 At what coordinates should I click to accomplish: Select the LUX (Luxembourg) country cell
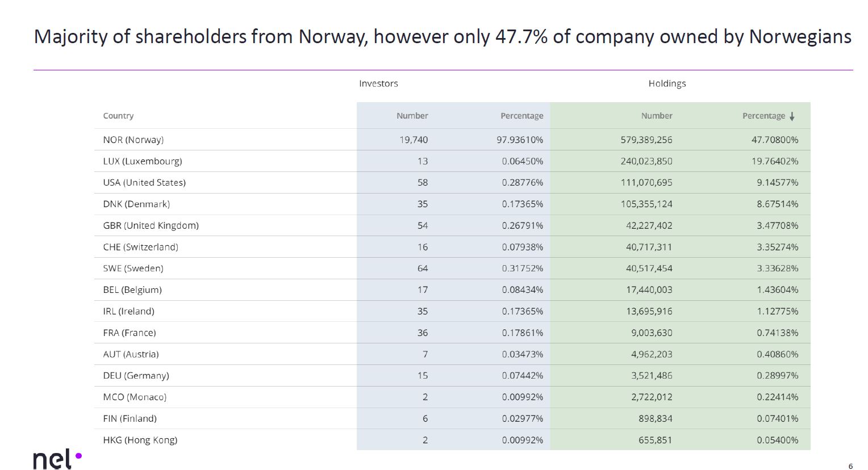pos(143,161)
